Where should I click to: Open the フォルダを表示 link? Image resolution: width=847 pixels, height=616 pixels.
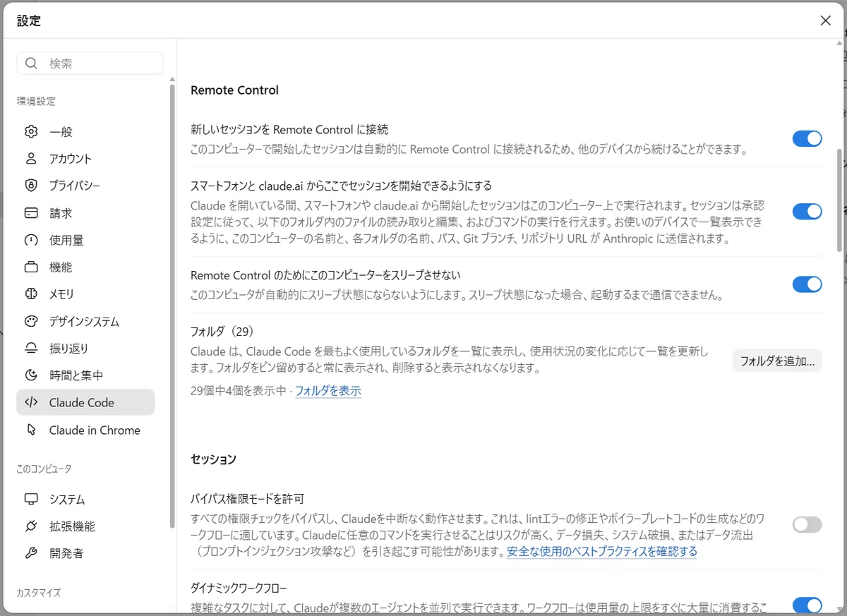click(328, 390)
